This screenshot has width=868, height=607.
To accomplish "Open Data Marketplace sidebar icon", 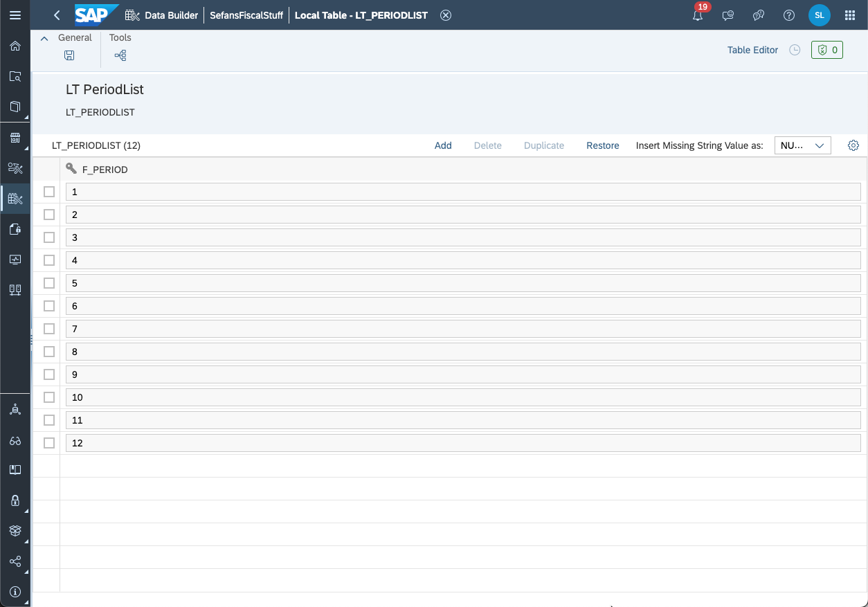I will pyautogui.click(x=15, y=138).
